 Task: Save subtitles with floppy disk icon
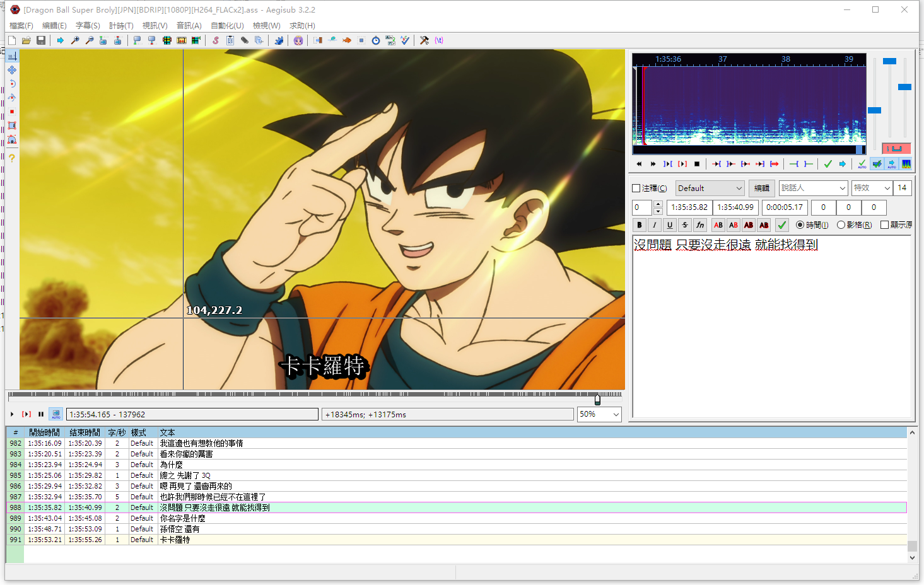[41, 40]
